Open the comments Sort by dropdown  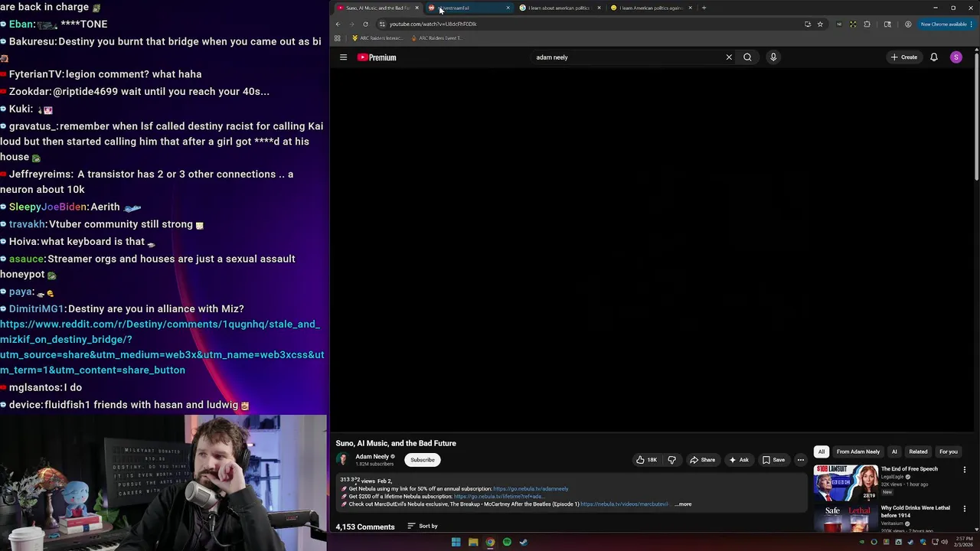click(423, 527)
